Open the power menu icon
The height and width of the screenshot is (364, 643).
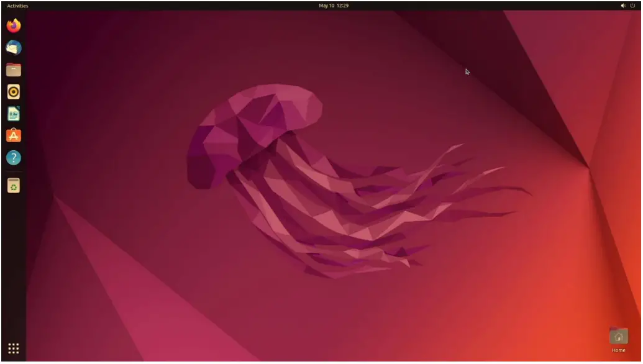point(632,6)
